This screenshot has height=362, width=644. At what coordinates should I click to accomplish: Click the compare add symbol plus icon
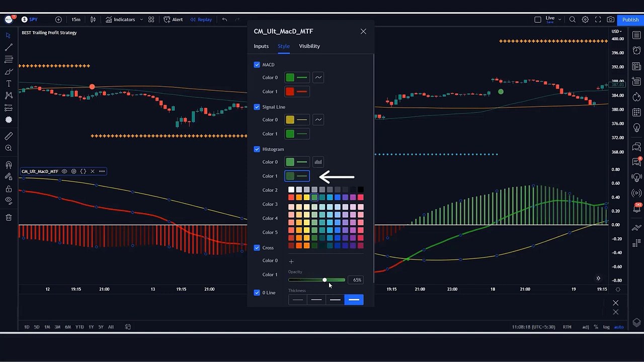coord(58,20)
